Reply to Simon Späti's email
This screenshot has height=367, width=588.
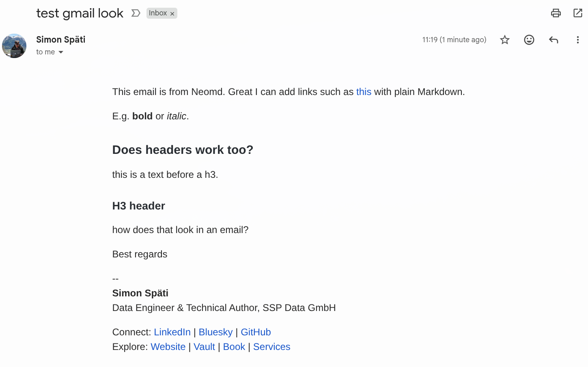[553, 40]
